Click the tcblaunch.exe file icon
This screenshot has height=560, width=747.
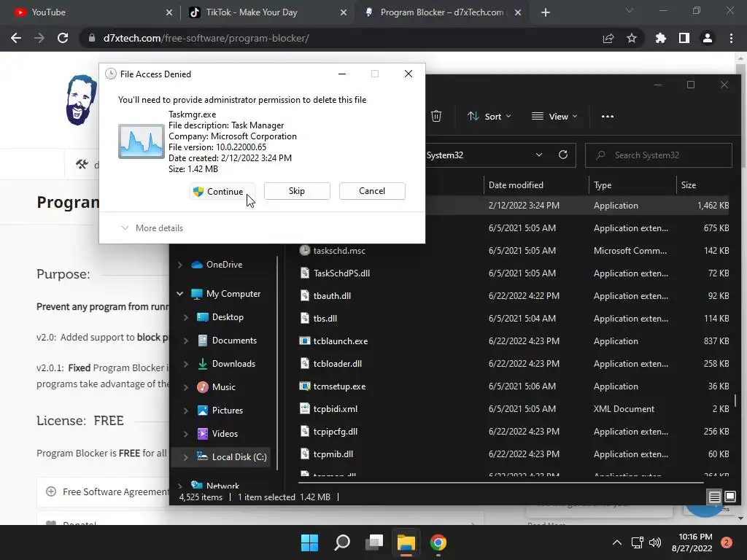coord(304,341)
